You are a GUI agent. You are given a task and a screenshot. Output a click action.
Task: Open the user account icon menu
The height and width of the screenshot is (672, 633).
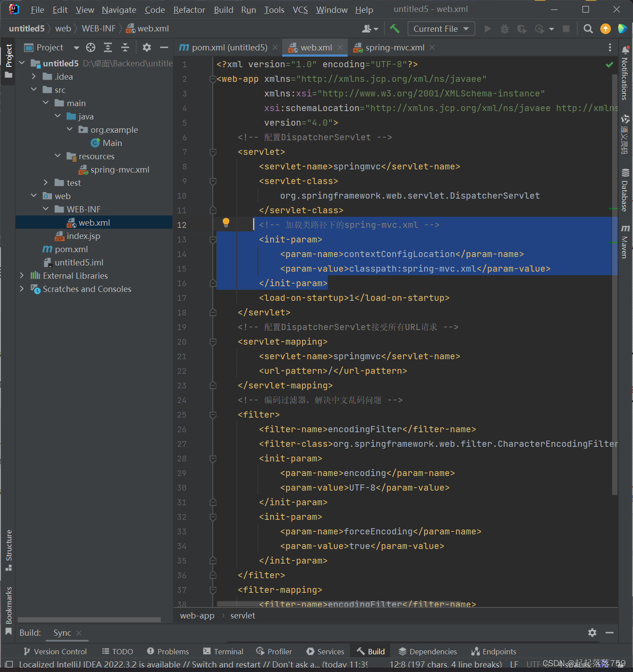point(370,29)
